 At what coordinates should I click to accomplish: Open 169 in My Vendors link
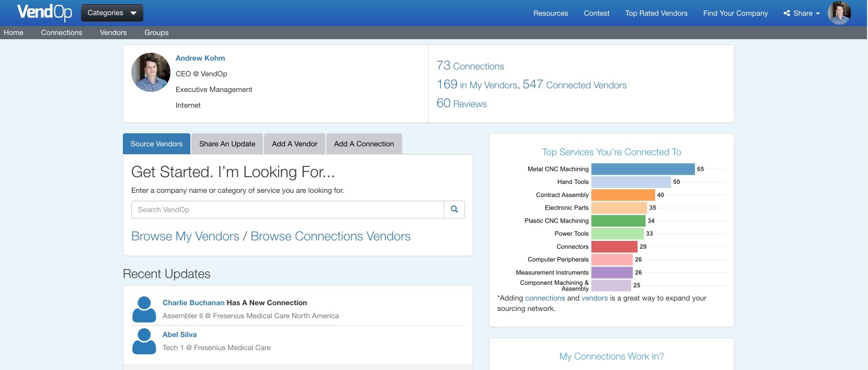point(477,85)
